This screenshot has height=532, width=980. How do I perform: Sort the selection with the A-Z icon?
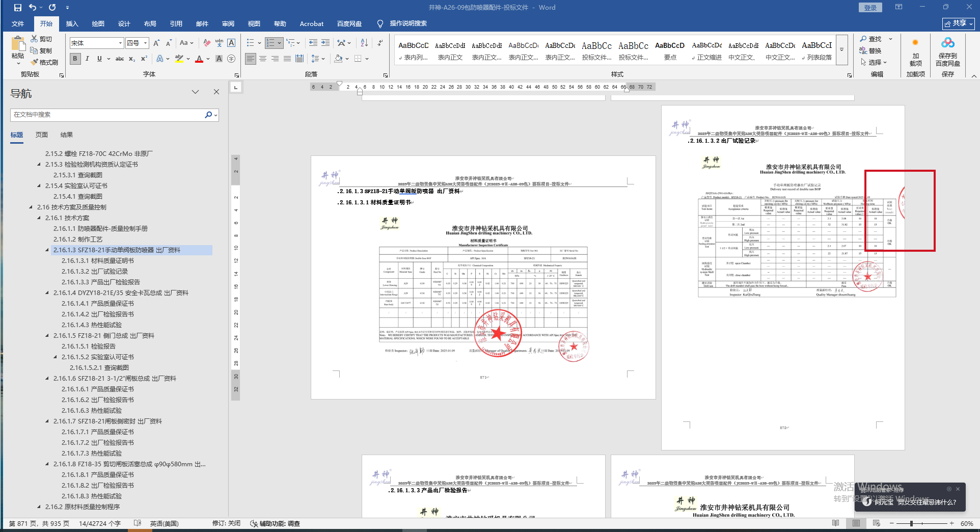click(364, 43)
